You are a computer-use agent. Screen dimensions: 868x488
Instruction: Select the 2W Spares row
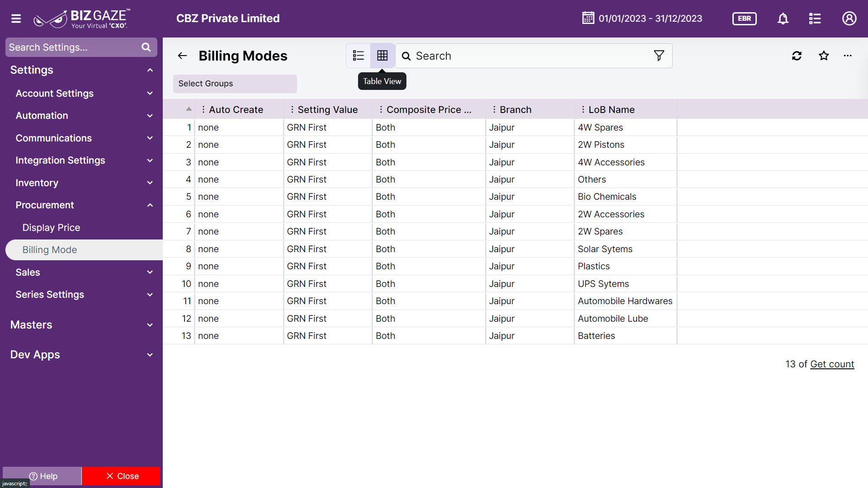[x=515, y=231]
